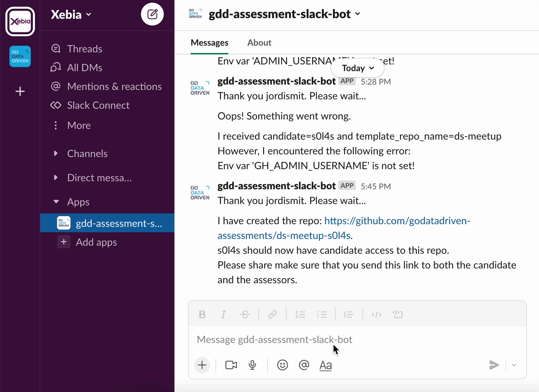Mention someone with @ icon
The height and width of the screenshot is (392, 539).
coord(304,365)
